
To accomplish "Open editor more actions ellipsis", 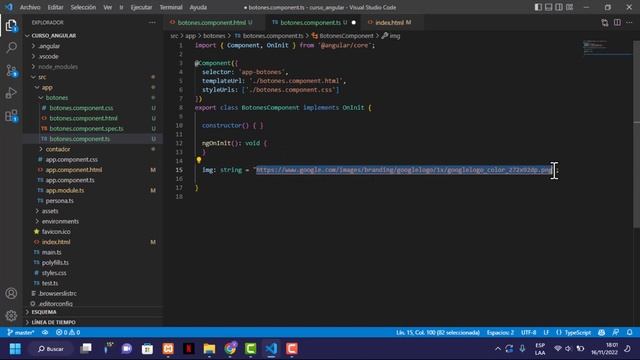I will point(629,22).
